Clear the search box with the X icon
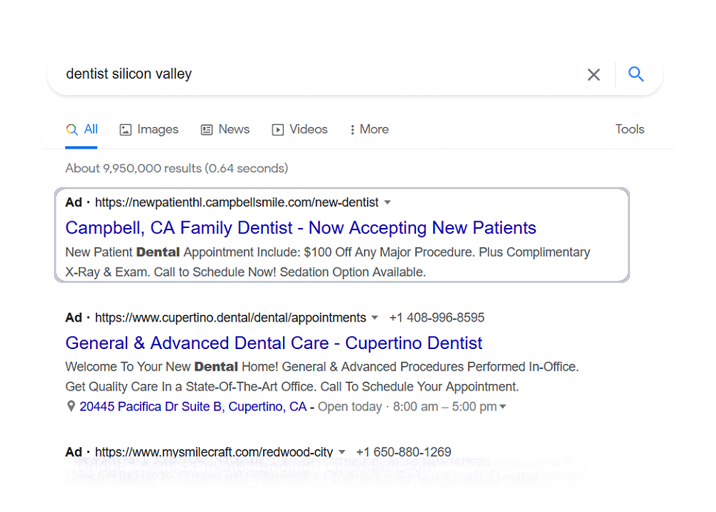Screen dimensions: 716x512 (x=593, y=74)
